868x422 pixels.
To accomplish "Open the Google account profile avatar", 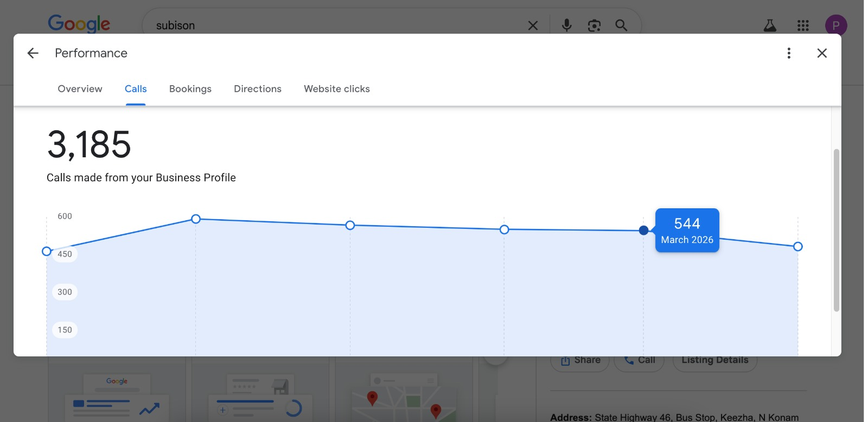I will (836, 25).
